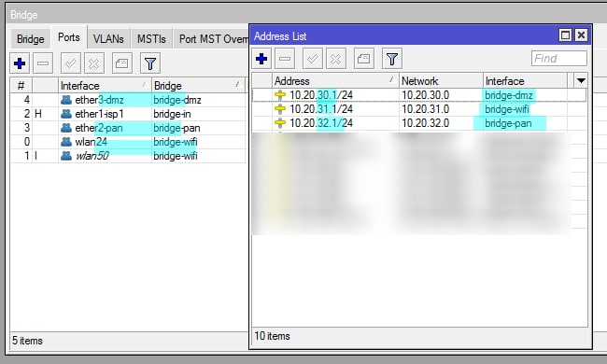Click network cell 10.20.31.0
The width and height of the screenshot is (607, 364).
pyautogui.click(x=425, y=109)
